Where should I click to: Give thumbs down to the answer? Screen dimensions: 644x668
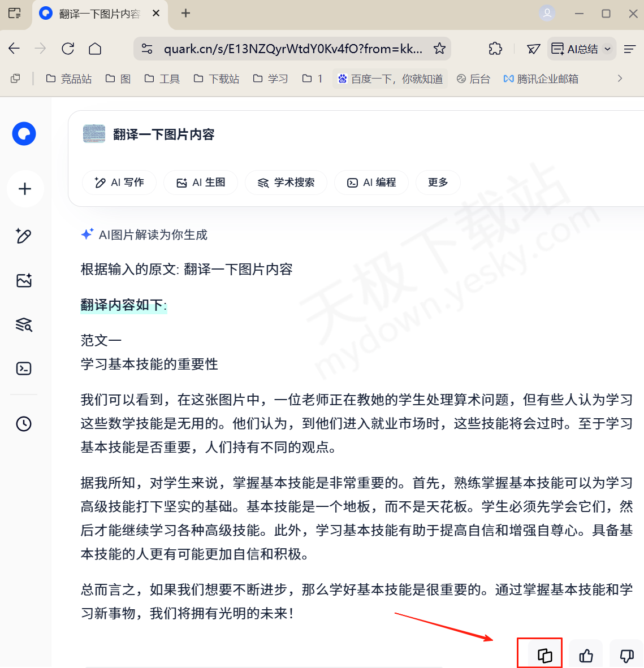(626, 655)
